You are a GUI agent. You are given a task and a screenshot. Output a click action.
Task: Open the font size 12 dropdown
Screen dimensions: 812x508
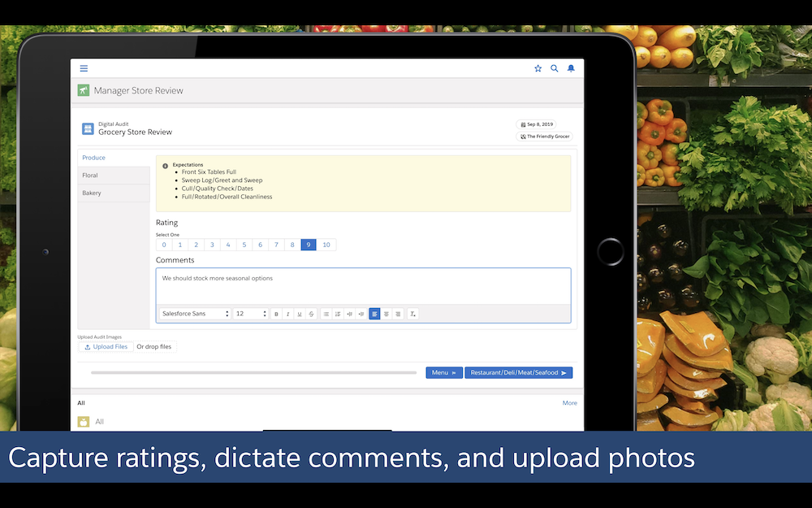tap(250, 314)
